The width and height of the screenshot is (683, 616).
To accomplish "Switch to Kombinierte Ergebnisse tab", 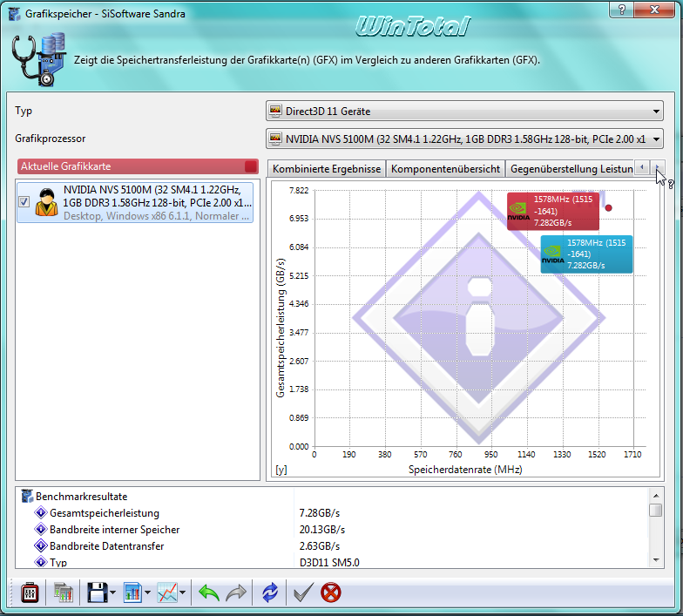I will coord(326,169).
